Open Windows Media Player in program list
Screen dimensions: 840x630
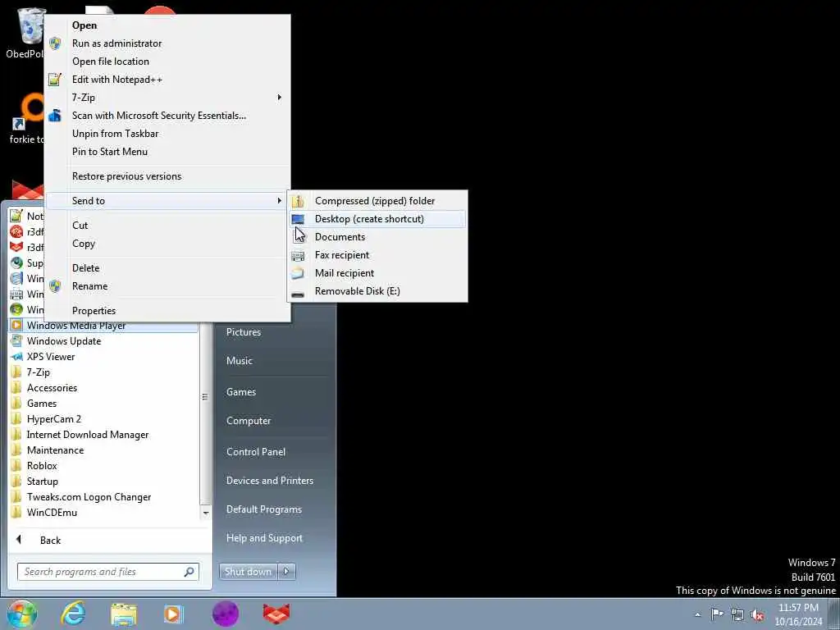[104, 326]
